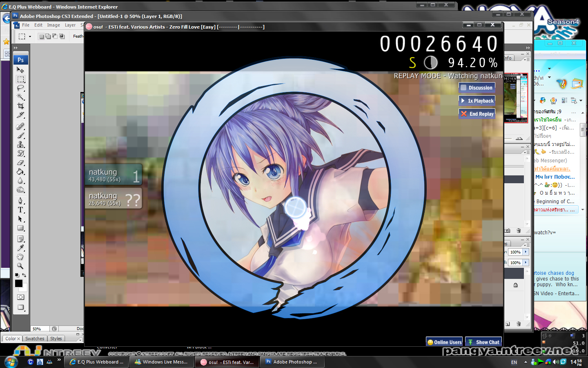Select the Rectangle shape tool

pos(20,228)
